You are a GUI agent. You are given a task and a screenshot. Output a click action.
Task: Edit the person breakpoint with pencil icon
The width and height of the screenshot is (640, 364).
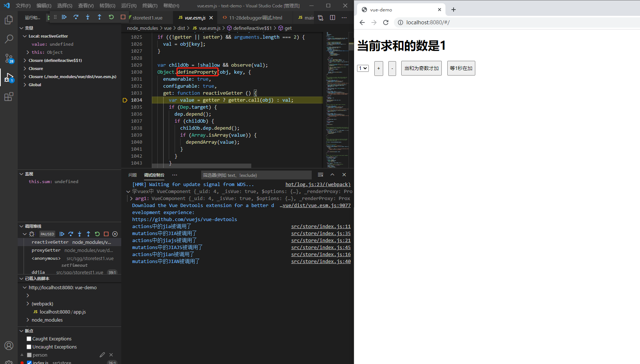[102, 355]
